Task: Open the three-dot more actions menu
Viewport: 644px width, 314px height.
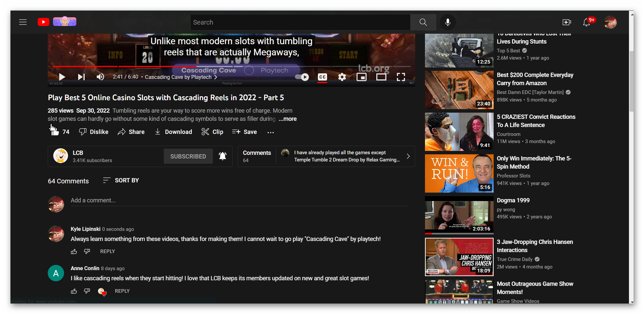Action: [x=270, y=132]
